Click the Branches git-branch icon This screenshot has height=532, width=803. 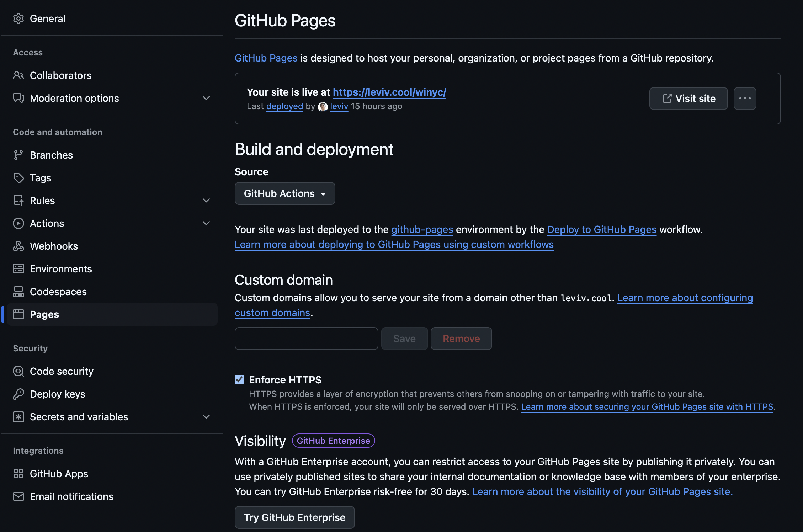click(18, 155)
